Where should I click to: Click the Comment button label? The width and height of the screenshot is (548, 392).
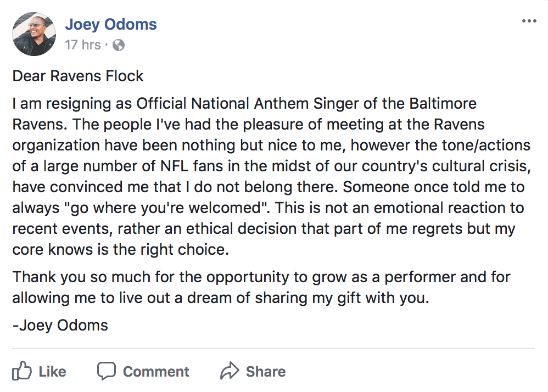[x=156, y=371]
